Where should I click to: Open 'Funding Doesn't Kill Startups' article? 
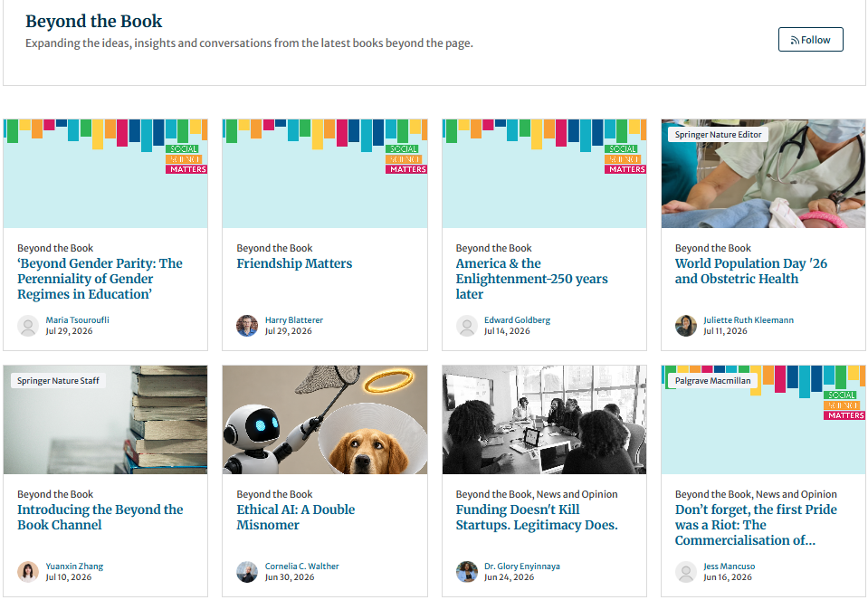pos(537,517)
